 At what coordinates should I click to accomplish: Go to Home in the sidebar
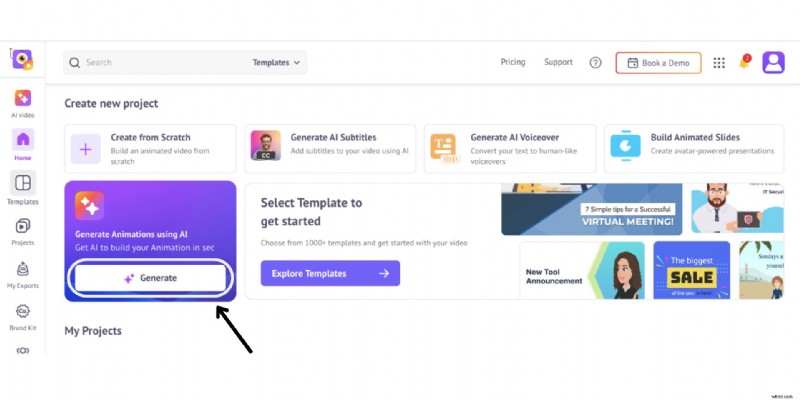[x=22, y=143]
